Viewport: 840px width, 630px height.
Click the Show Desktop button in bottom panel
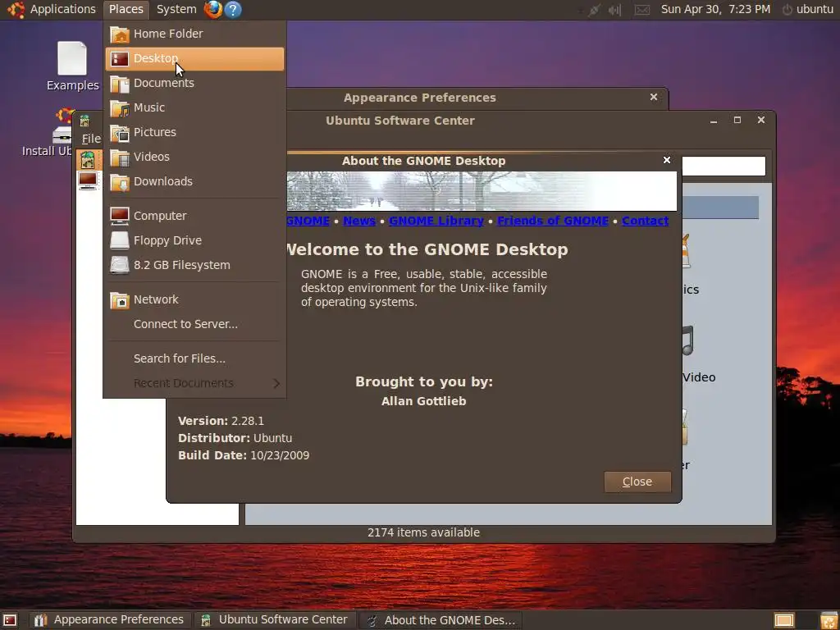tap(10, 620)
